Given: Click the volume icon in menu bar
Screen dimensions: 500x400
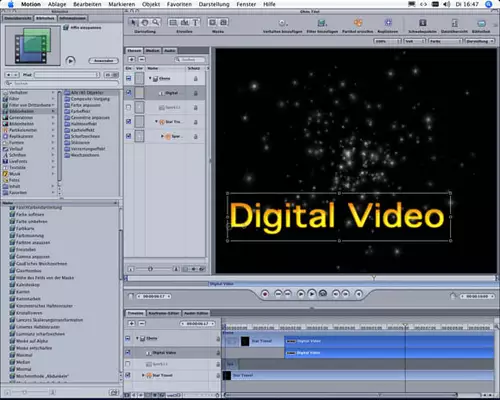Looking at the screenshot, I should tap(447, 4).
